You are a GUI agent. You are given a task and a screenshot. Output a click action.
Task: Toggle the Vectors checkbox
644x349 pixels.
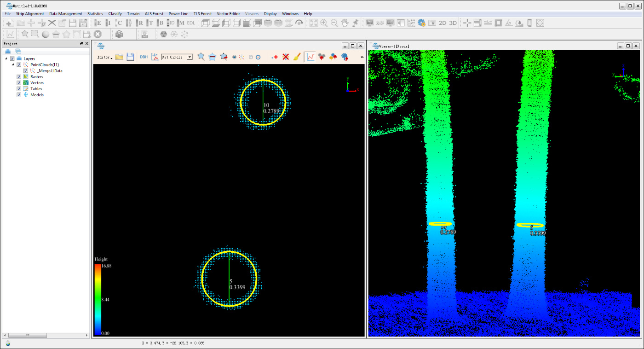(x=19, y=83)
